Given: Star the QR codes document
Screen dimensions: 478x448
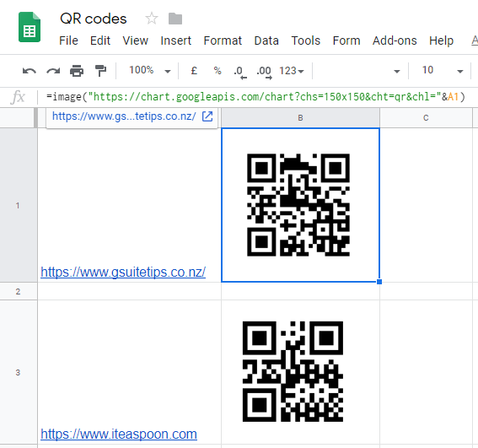Looking at the screenshot, I should point(152,19).
